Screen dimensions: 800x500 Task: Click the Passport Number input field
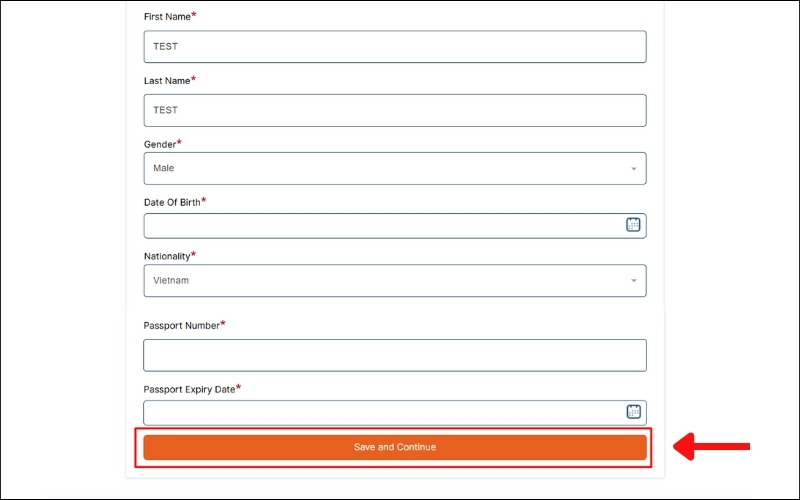(x=394, y=355)
